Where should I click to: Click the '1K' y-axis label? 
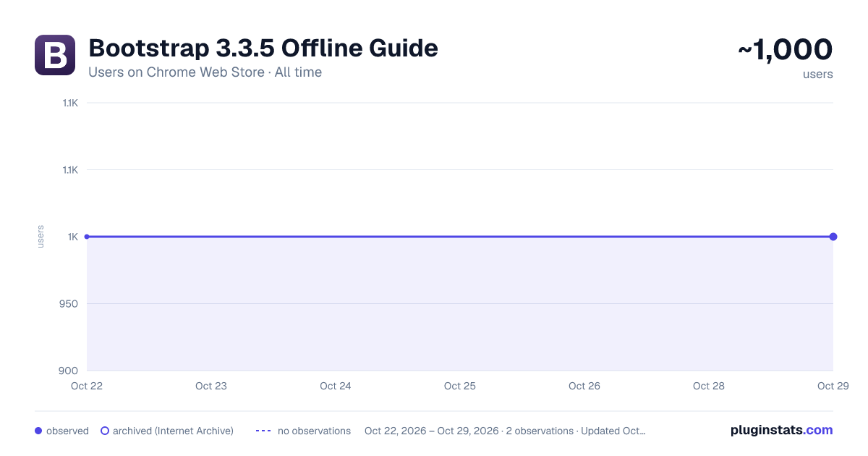pyautogui.click(x=73, y=237)
